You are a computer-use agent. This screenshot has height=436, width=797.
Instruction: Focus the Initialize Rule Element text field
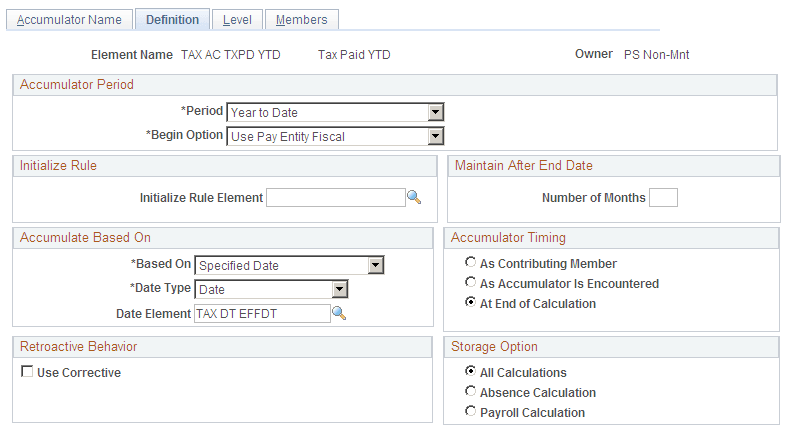pos(335,198)
